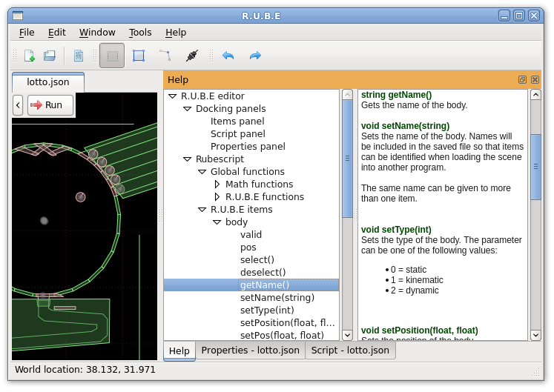The image size is (554, 392).
Task: Click the help tree scrollbar up arrow
Action: pyautogui.click(x=348, y=95)
